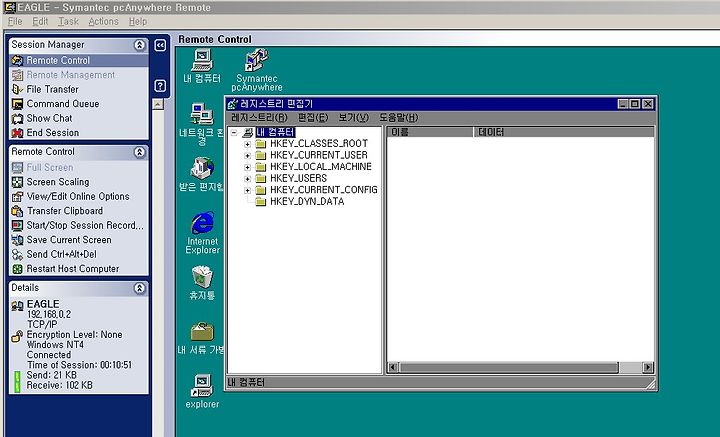This screenshot has width=720, height=437.
Task: Open File Transfer via its icon
Action: [x=17, y=90]
